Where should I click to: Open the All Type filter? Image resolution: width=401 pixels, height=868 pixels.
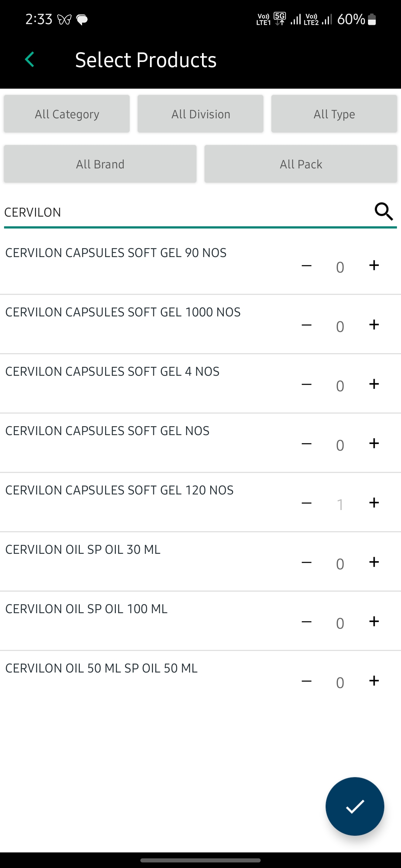pos(334,114)
